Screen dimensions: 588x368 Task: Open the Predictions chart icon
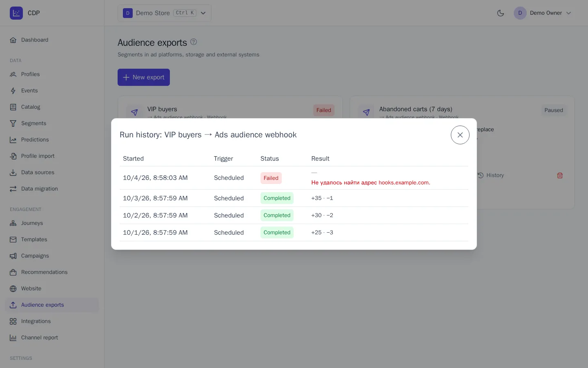coord(13,140)
